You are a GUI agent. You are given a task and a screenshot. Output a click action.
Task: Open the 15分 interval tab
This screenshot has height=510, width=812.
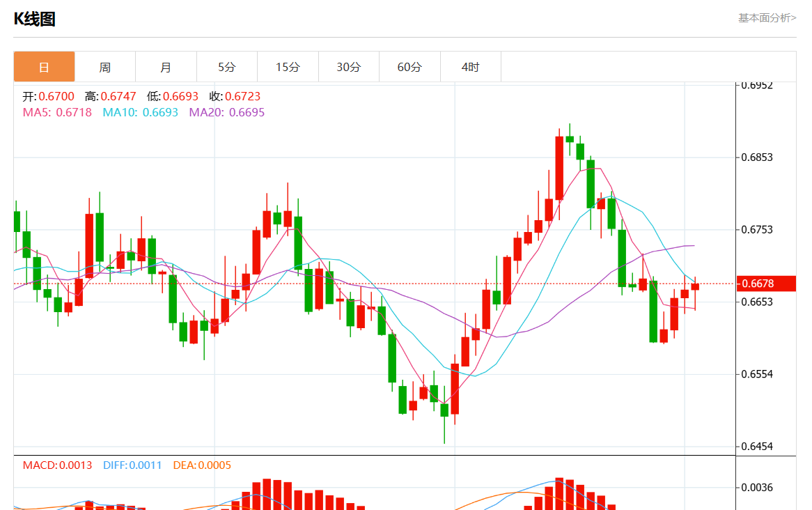288,67
